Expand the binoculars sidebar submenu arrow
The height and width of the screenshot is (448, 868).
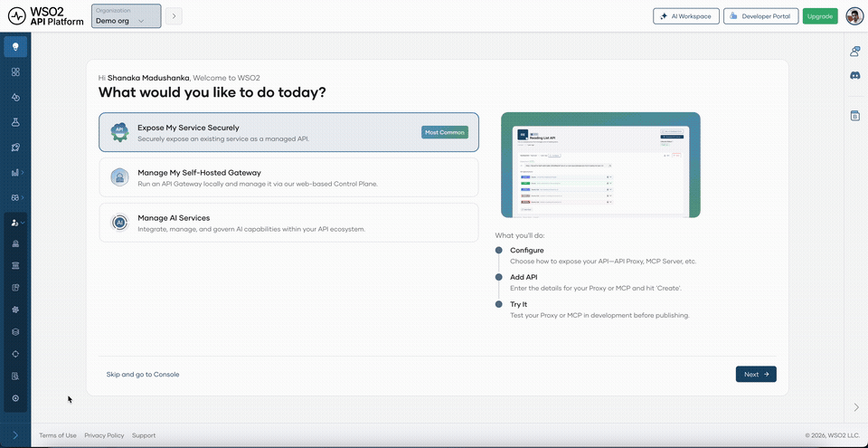click(23, 197)
